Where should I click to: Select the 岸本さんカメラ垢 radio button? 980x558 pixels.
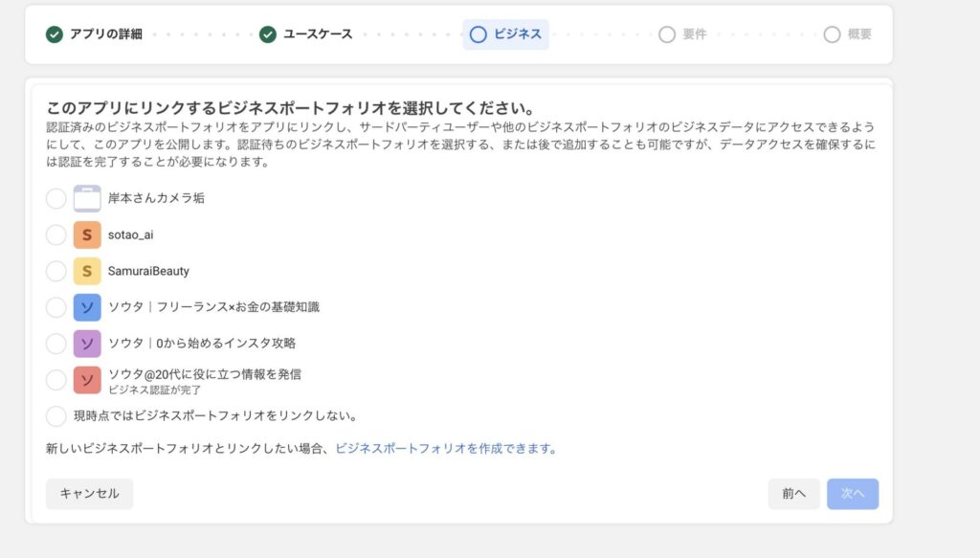pyautogui.click(x=56, y=198)
